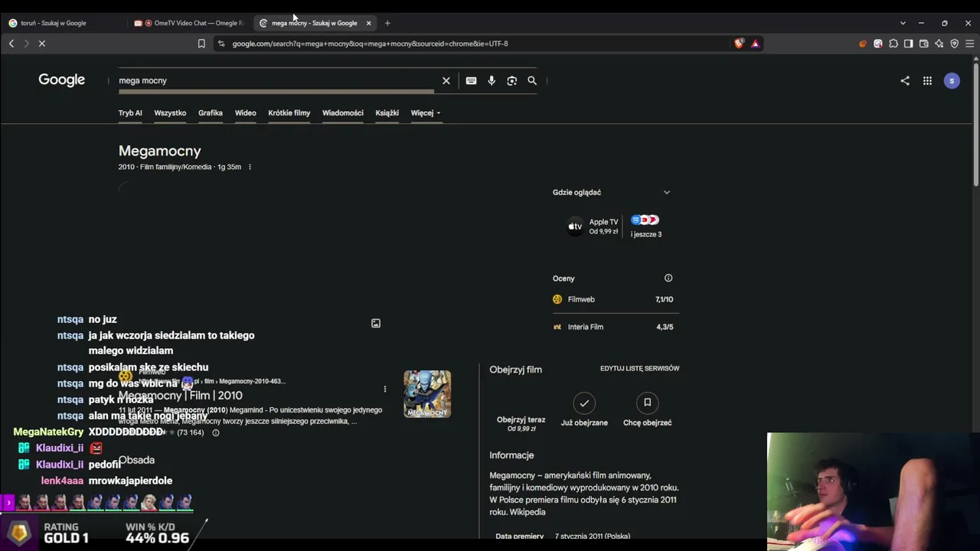Click the Megamocny poster thumbnail

[427, 394]
